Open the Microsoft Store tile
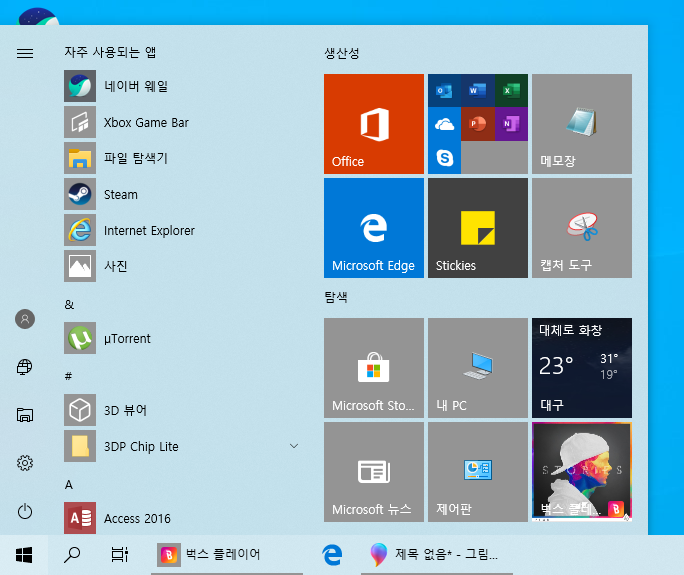The width and height of the screenshot is (684, 575). point(374,368)
